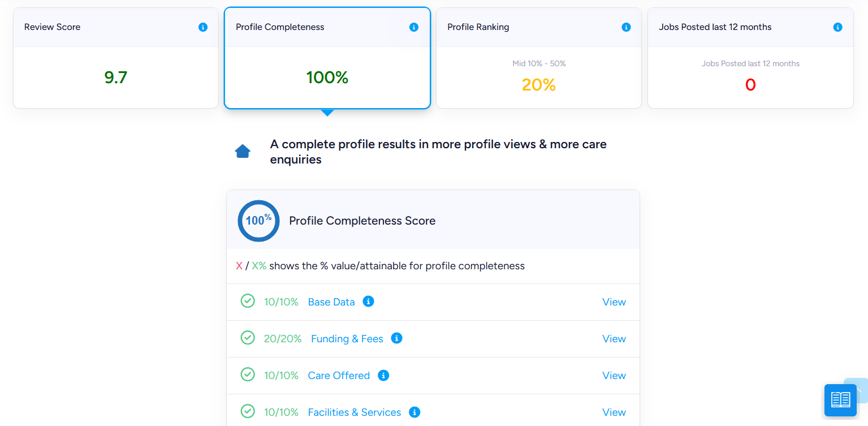This screenshot has width=868, height=426.
Task: Click the Profile Completeness info icon
Action: (414, 27)
